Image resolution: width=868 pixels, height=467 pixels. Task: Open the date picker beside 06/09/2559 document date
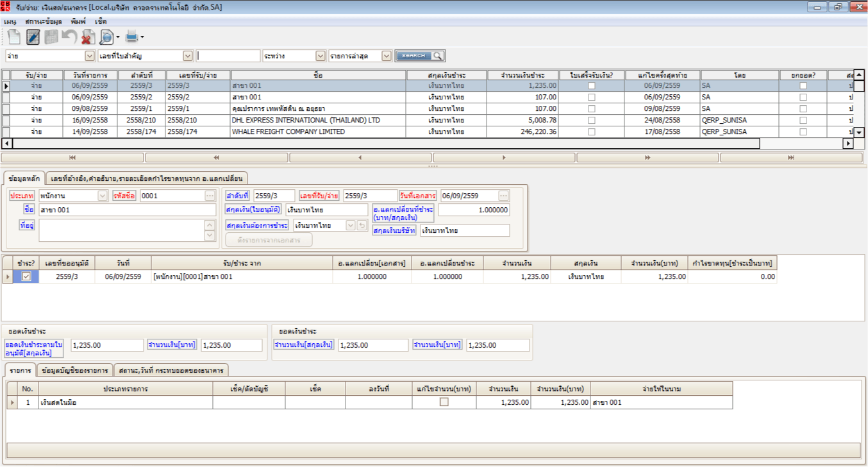[x=504, y=196]
